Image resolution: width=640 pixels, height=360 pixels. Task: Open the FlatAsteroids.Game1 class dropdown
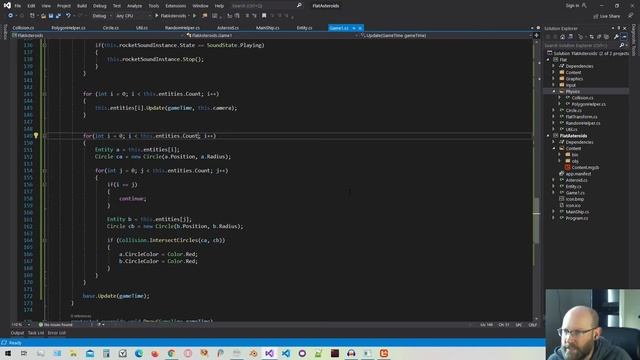click(269, 36)
